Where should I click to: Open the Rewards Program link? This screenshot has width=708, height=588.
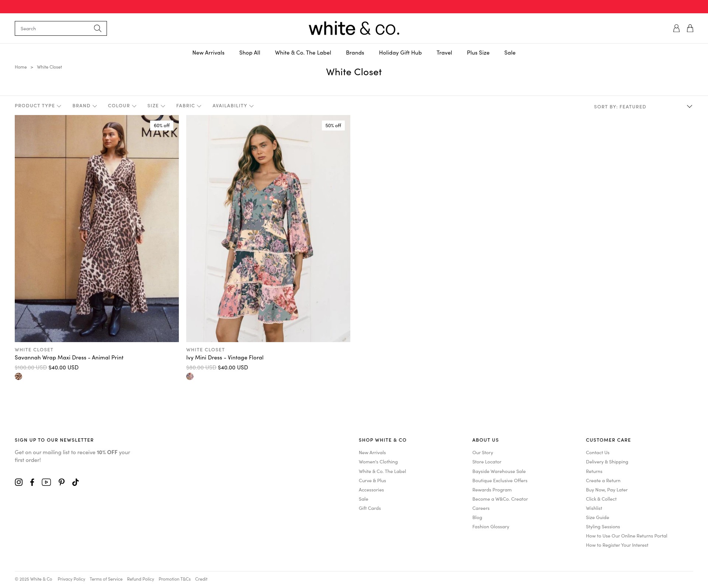click(x=492, y=490)
